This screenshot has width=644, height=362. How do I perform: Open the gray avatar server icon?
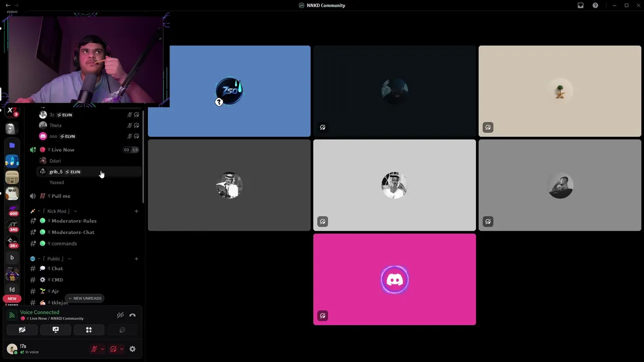12,129
